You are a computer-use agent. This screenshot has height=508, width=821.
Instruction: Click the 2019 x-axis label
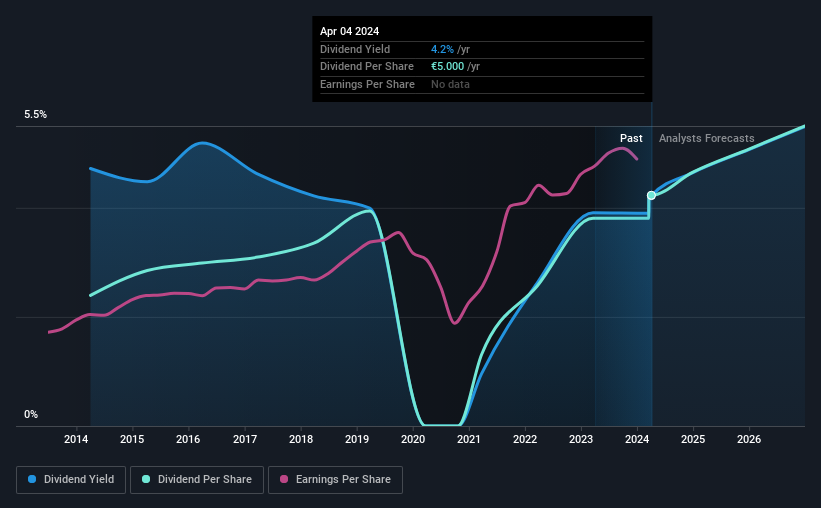coord(357,439)
